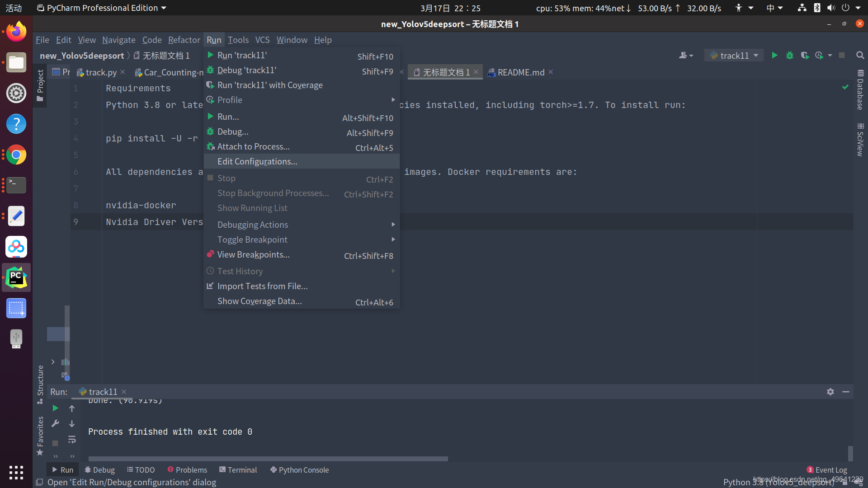Open Search Everywhere magnifier icon

(860, 55)
